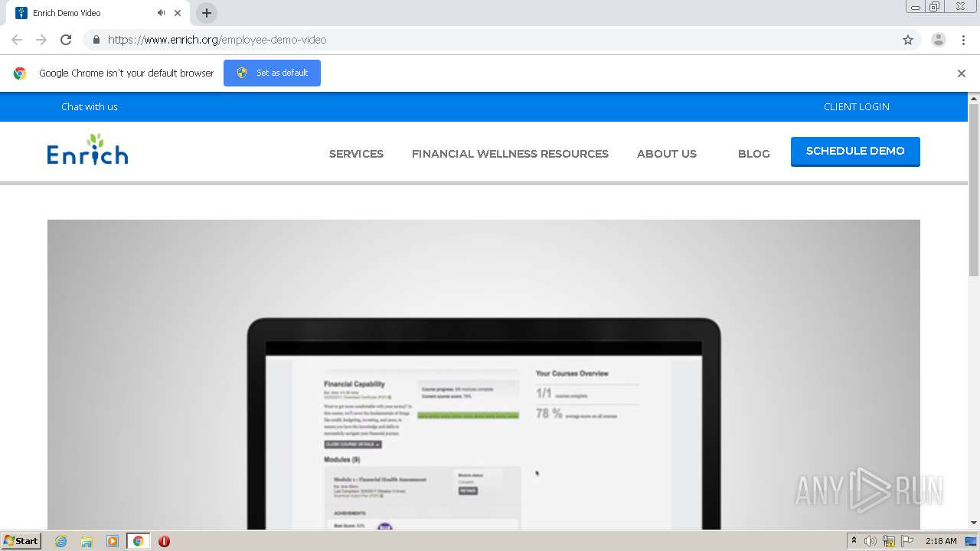The image size is (980, 551).
Task: Open network tray icon
Action: [x=889, y=541]
